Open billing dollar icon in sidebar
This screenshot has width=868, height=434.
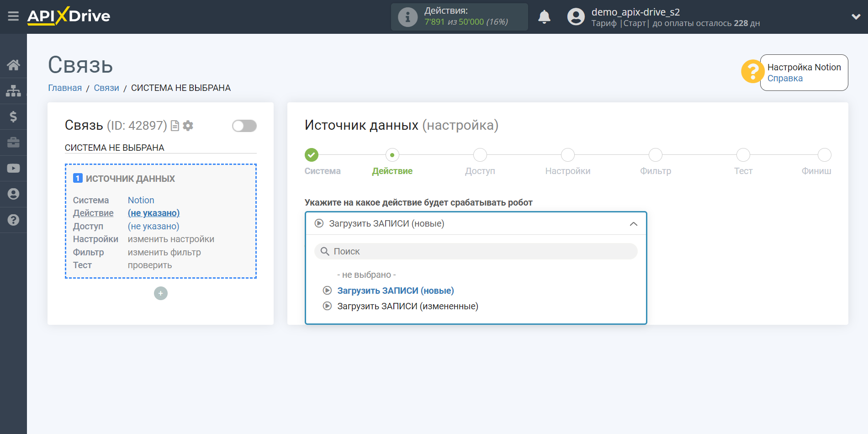click(13, 116)
